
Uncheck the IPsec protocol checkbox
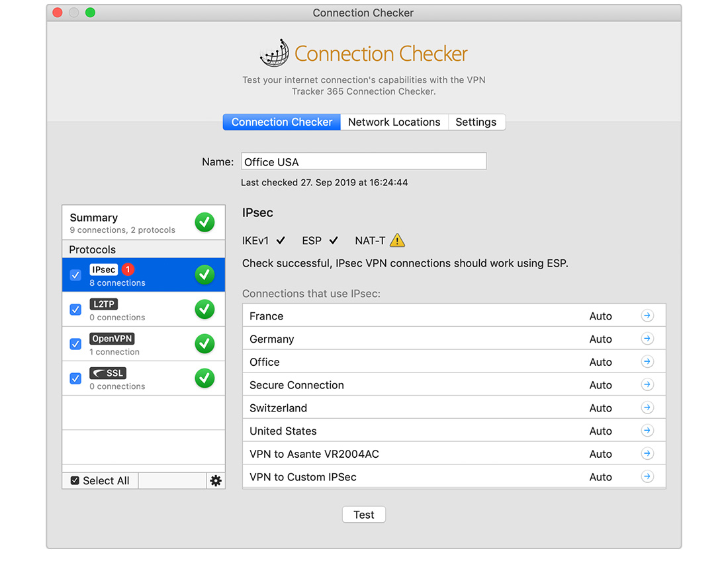[76, 275]
